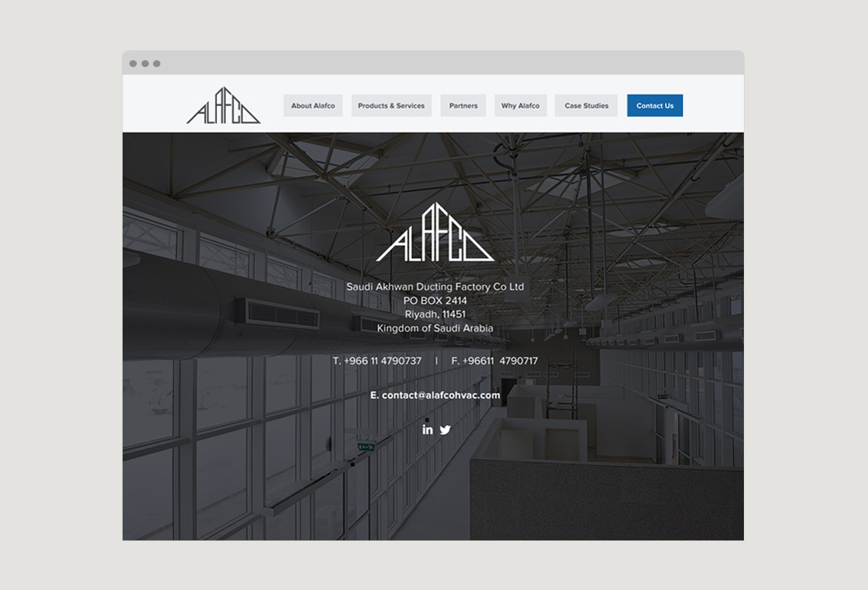Click the middle browser window dot

(x=145, y=64)
